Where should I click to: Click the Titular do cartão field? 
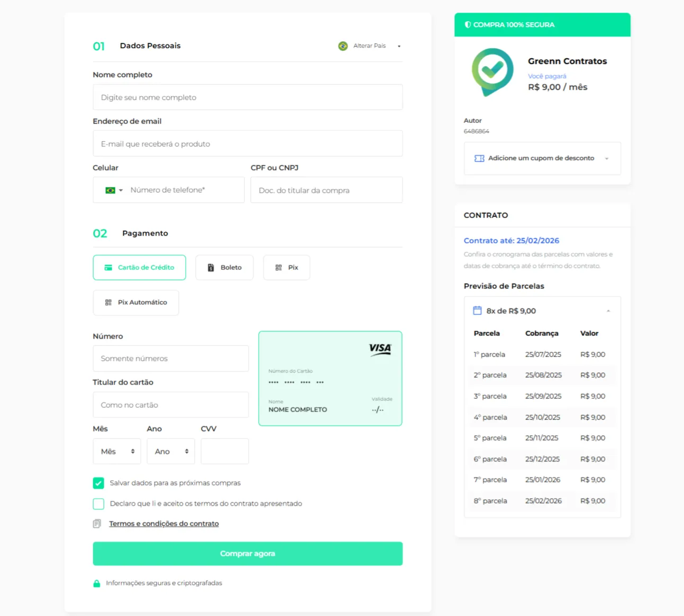tap(171, 405)
